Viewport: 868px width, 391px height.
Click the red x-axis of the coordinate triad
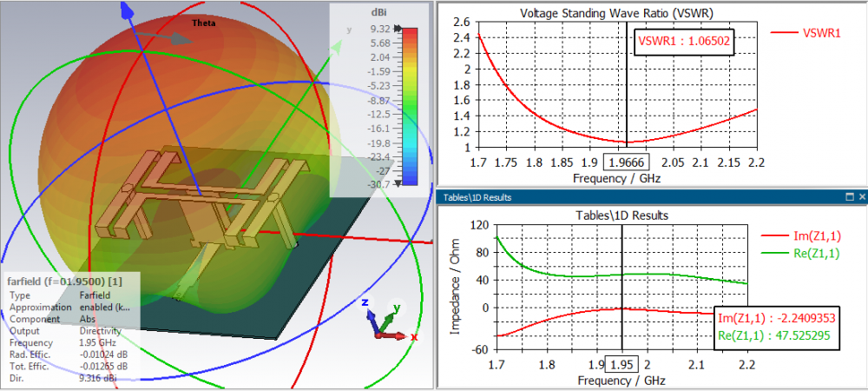[x=395, y=335]
